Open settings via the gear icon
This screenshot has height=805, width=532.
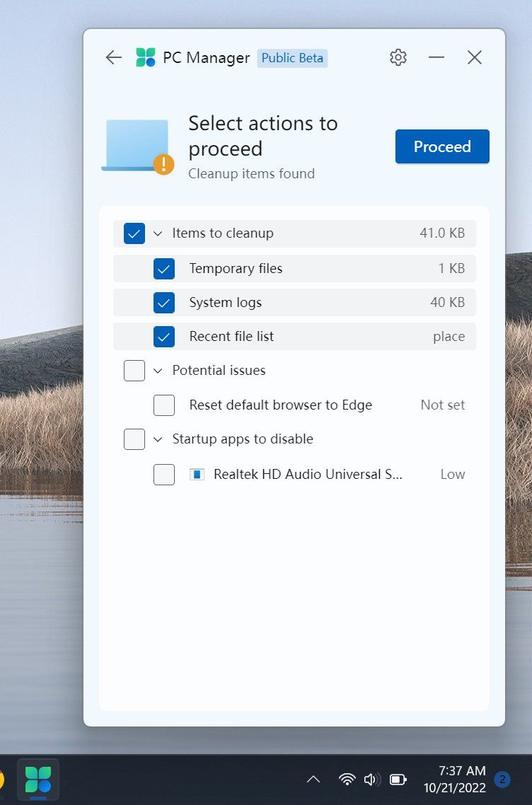tap(398, 58)
